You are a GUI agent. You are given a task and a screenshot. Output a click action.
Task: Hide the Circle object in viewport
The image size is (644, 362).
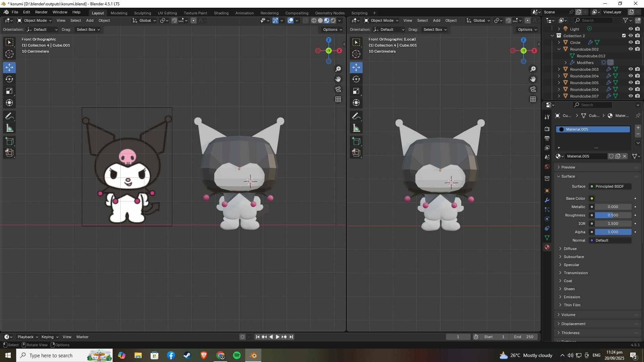[x=631, y=42]
